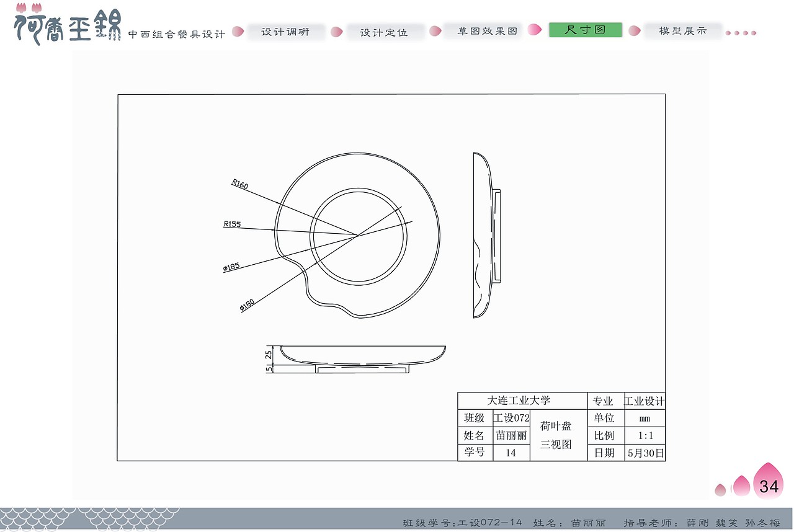The image size is (794, 532).
Task: Click the 荷叶盘 drawing name
Action: pos(556,426)
